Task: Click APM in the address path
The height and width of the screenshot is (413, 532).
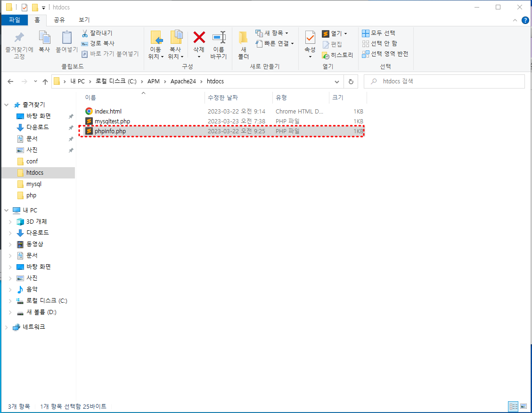Action: 153,81
